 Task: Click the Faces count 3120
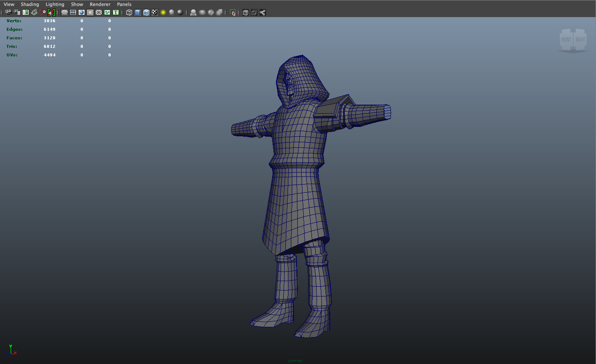[x=50, y=38]
